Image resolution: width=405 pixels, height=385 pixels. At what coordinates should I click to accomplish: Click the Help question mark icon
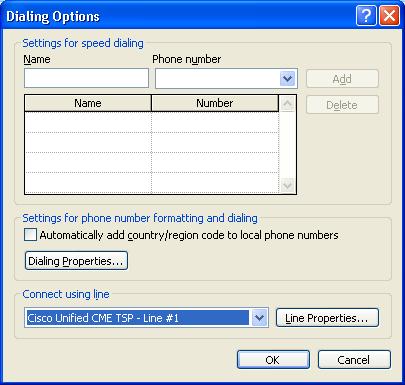366,16
